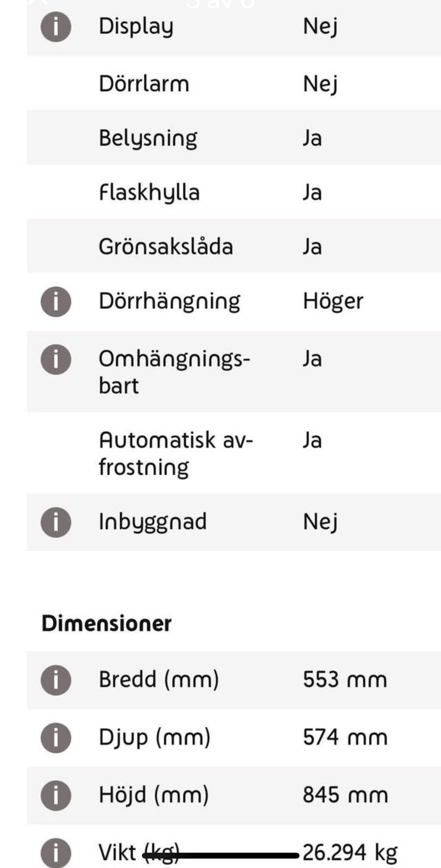The height and width of the screenshot is (868, 441).
Task: Click the 26.294 kg weight value
Action: click(x=350, y=852)
